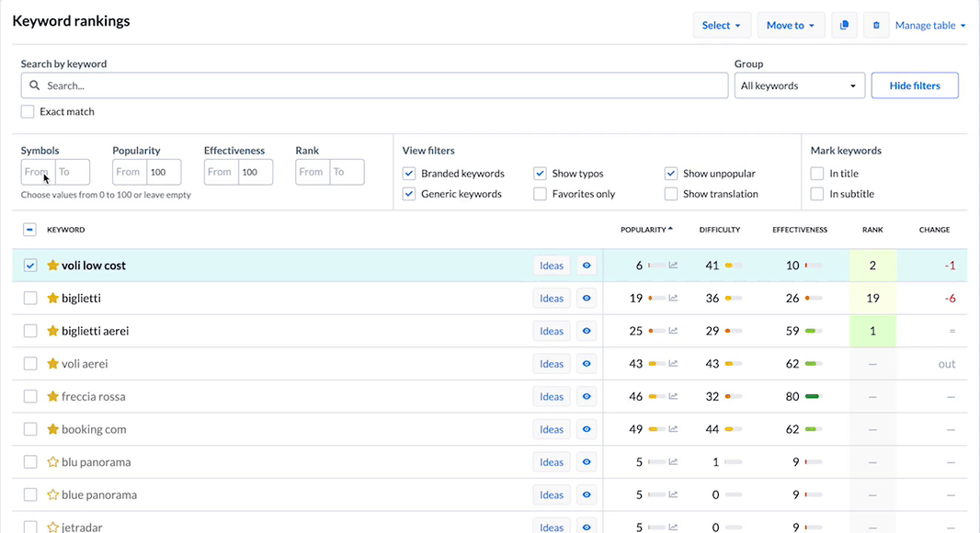The image size is (980, 533).
Task: Open the All keywords group dropdown
Action: (x=799, y=85)
